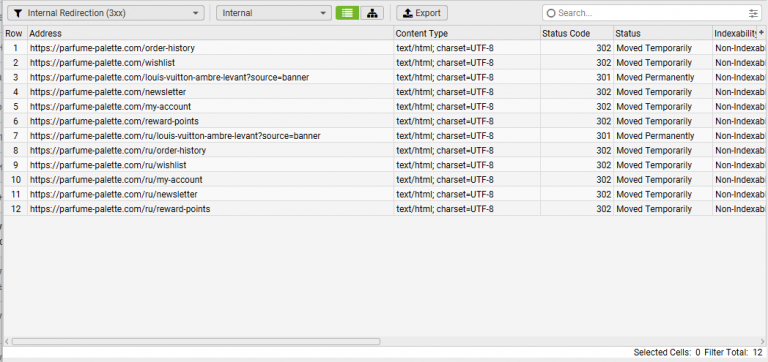Open the Internal dropdown menu
The height and width of the screenshot is (362, 768).
tap(274, 13)
